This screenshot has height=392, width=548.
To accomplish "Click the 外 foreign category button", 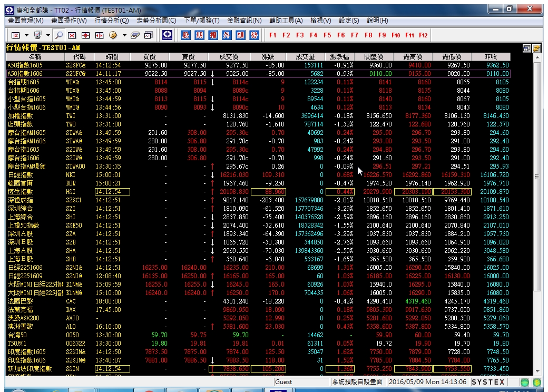I will click(227, 35).
